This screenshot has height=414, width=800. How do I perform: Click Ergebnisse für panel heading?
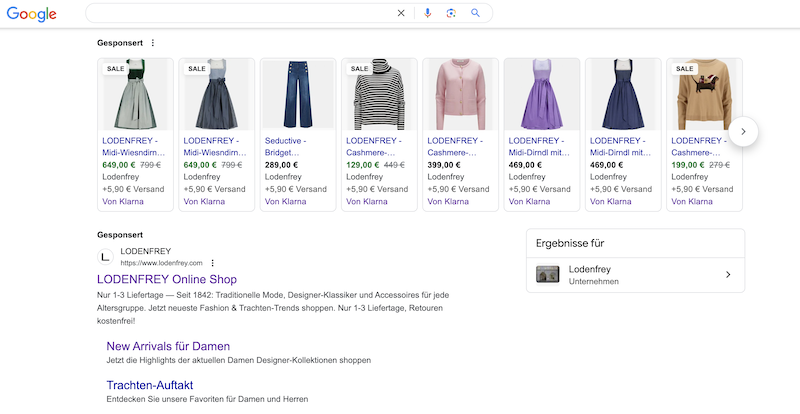pos(570,243)
